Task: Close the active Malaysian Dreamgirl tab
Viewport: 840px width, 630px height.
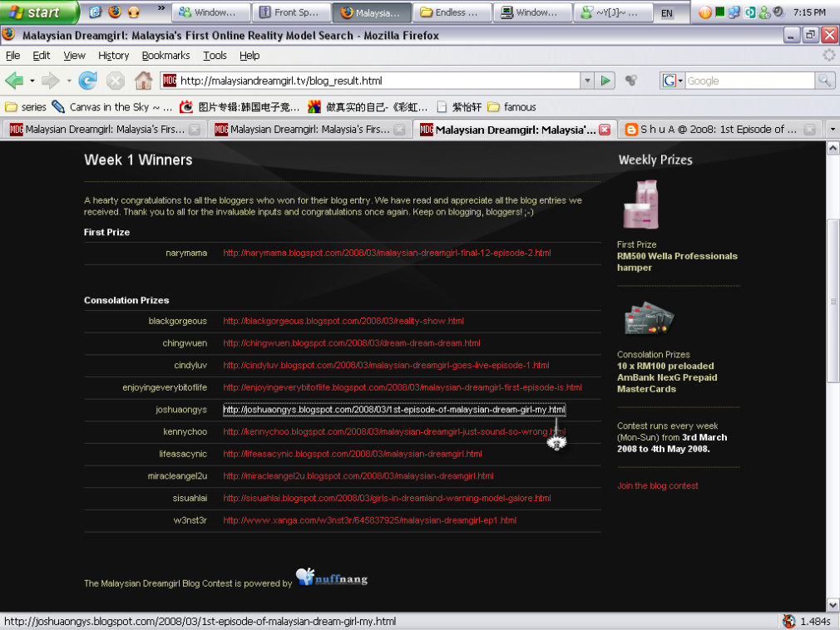Action: [x=605, y=130]
